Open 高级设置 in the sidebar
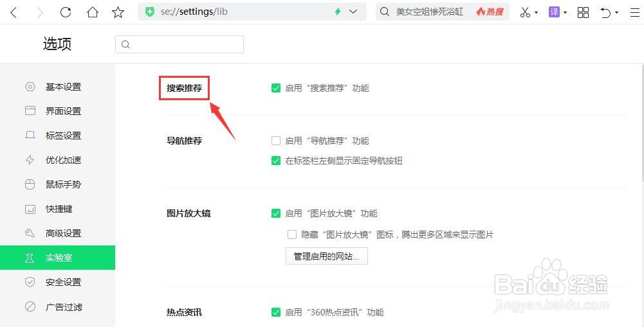Viewport: 644px width, 327px height. coord(57,233)
